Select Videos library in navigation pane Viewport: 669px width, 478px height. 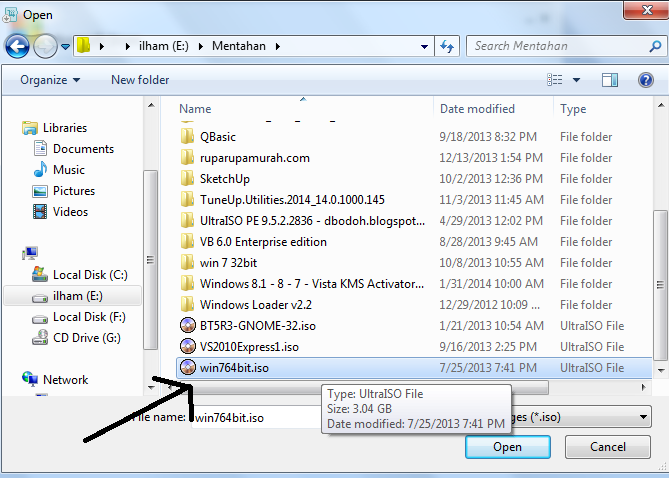tap(60, 212)
